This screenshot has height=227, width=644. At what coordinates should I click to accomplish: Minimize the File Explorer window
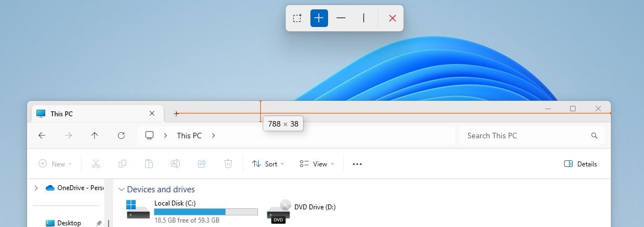pyautogui.click(x=548, y=109)
